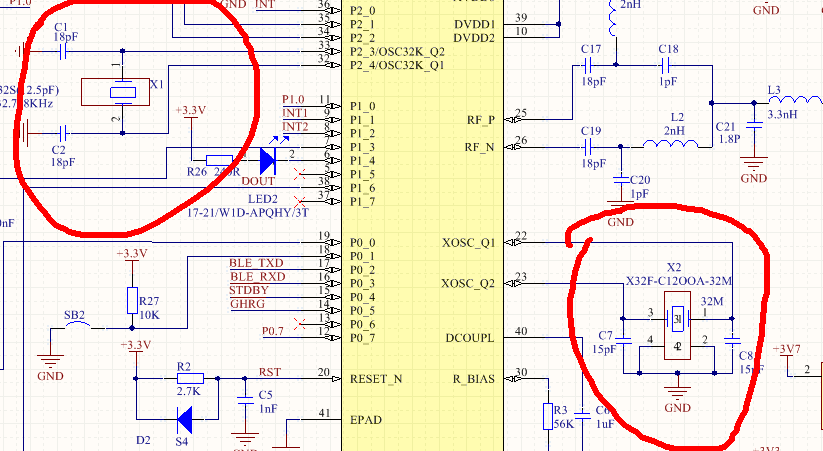Click the 17-21/W1D-APQHY/3T part text
823x451 pixels.
[x=248, y=213]
